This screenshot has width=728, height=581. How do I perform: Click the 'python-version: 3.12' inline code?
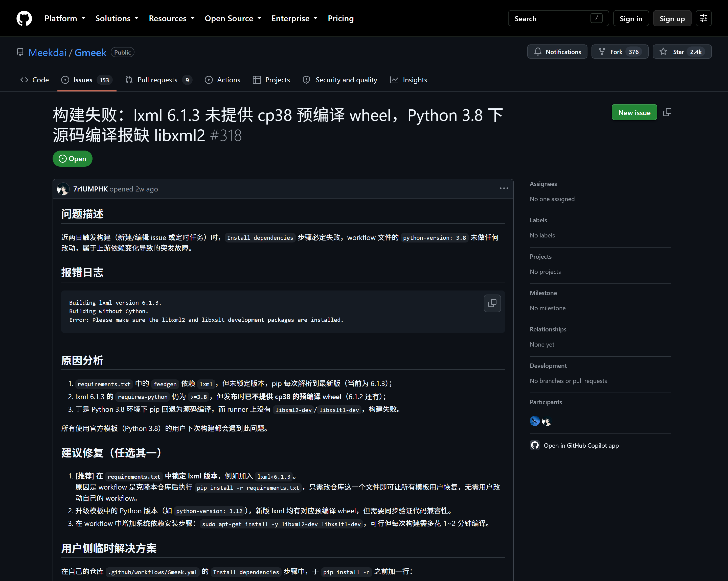209,511
